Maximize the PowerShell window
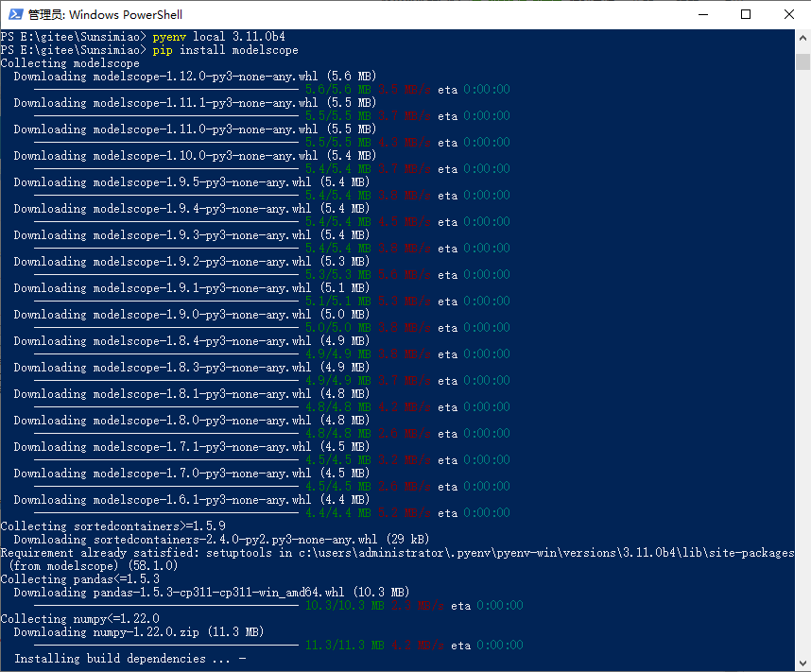 coord(746,14)
